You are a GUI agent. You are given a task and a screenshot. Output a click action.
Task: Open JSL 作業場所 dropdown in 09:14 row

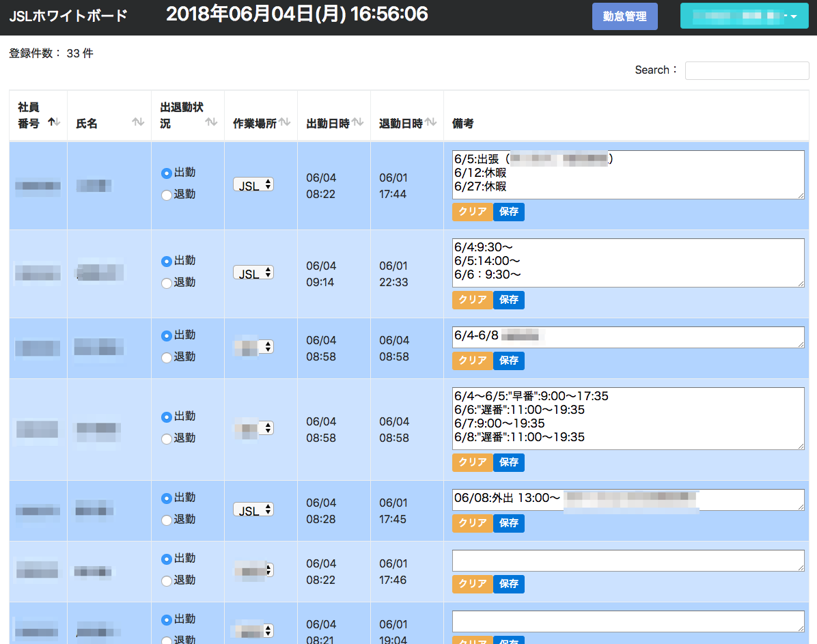253,272
